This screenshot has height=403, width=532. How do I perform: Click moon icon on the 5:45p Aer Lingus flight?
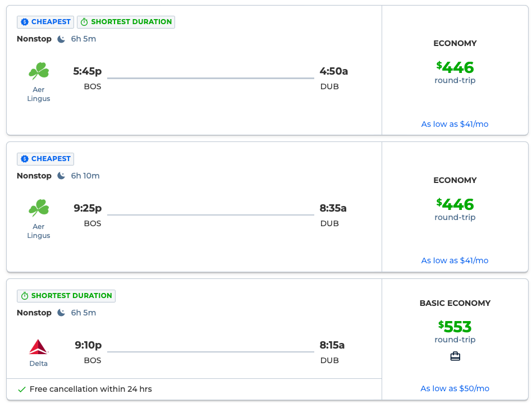tap(62, 39)
